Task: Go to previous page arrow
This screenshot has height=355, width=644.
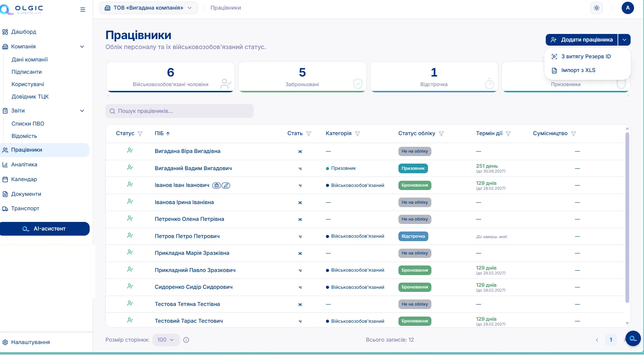Action: click(597, 340)
